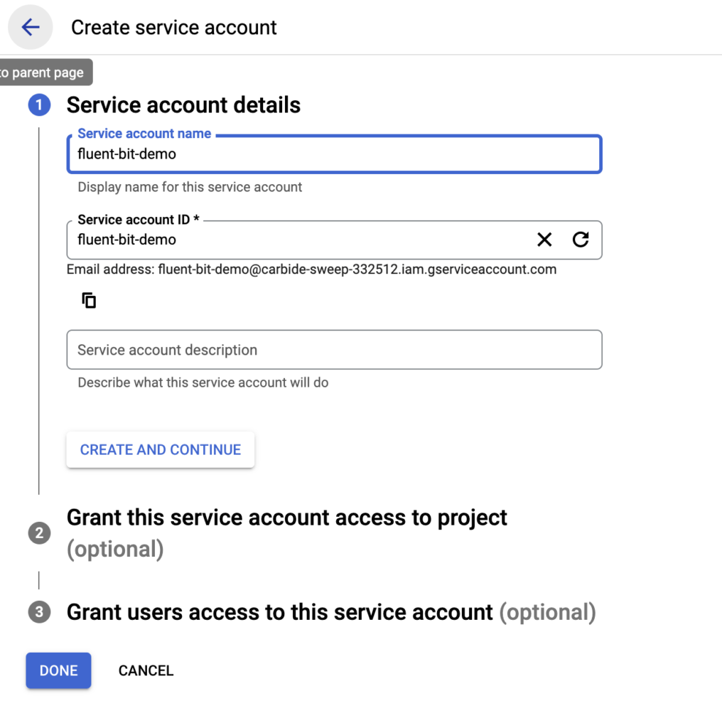
Task: Collapse the Service account details heading
Action: (x=183, y=105)
